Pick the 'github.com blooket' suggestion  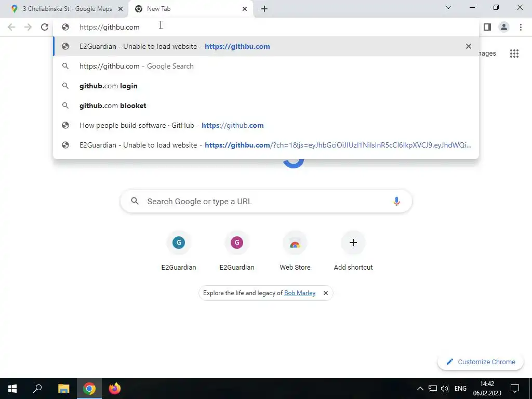pyautogui.click(x=266, y=105)
